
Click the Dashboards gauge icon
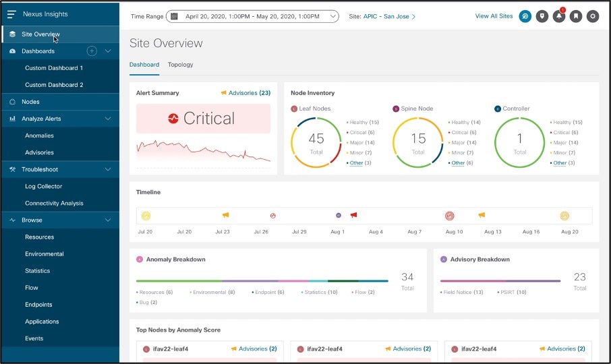[12, 51]
